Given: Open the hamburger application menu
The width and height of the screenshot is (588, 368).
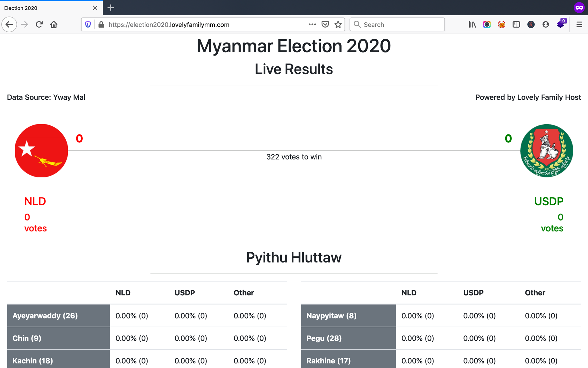Looking at the screenshot, I should (x=579, y=24).
